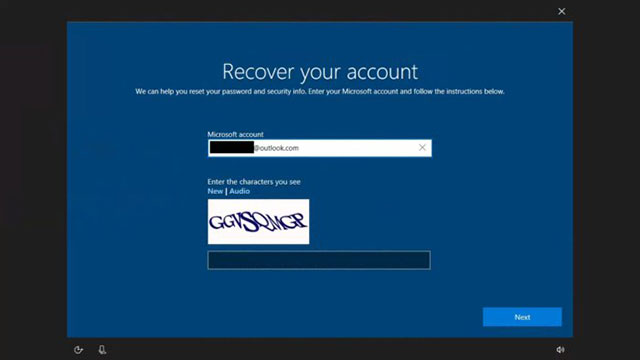Clear the Microsoft account email field

tap(422, 148)
